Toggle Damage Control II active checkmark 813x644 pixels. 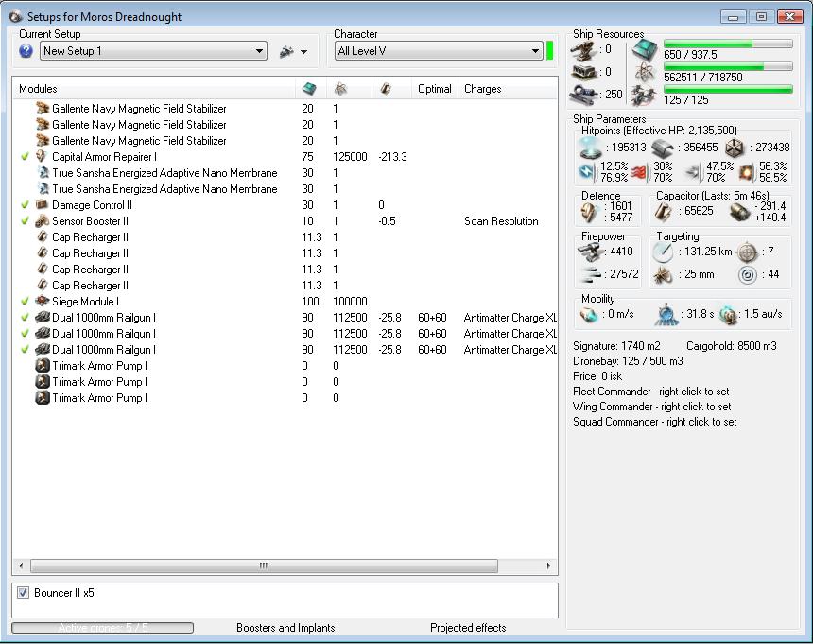point(25,205)
